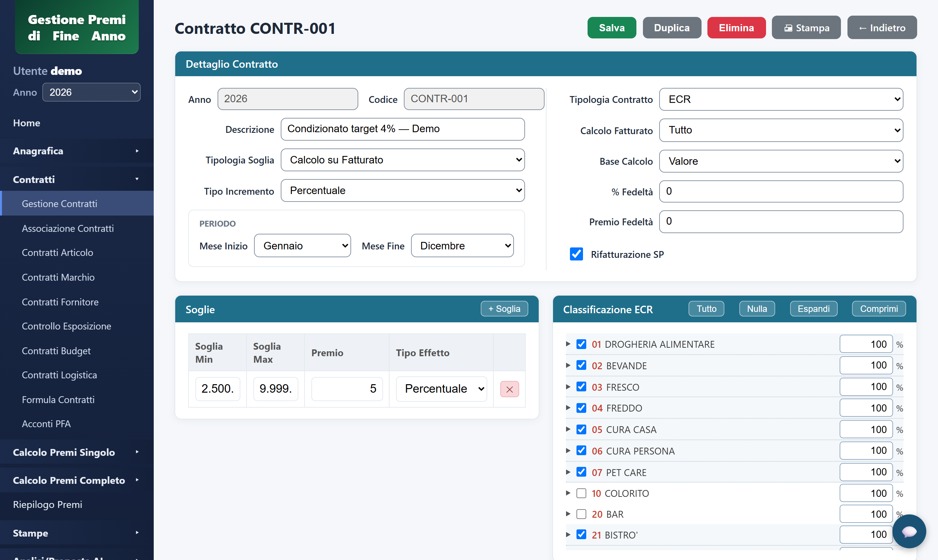Uncheck 06 CURA PERSONA category
Viewport: 938px width, 560px height.
point(581,451)
